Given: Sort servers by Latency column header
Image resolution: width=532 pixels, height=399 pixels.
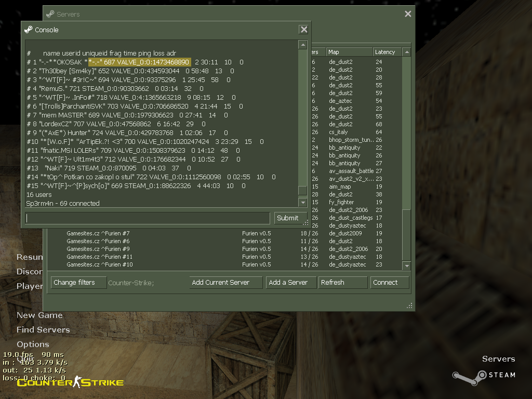Looking at the screenshot, I should coord(388,52).
